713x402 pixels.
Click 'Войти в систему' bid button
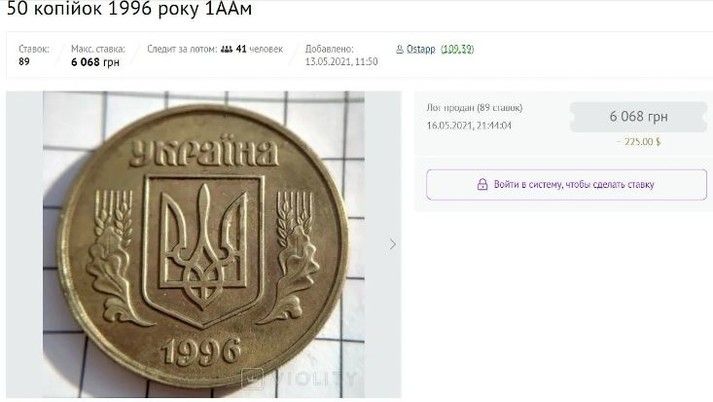[x=567, y=185]
